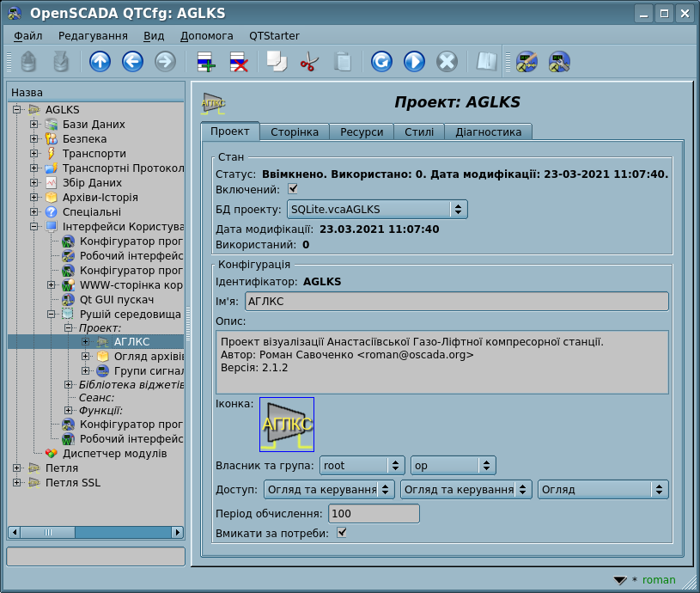Click the AGLKS project icon beside the header
Image resolution: width=700 pixels, height=593 pixels.
point(213,104)
